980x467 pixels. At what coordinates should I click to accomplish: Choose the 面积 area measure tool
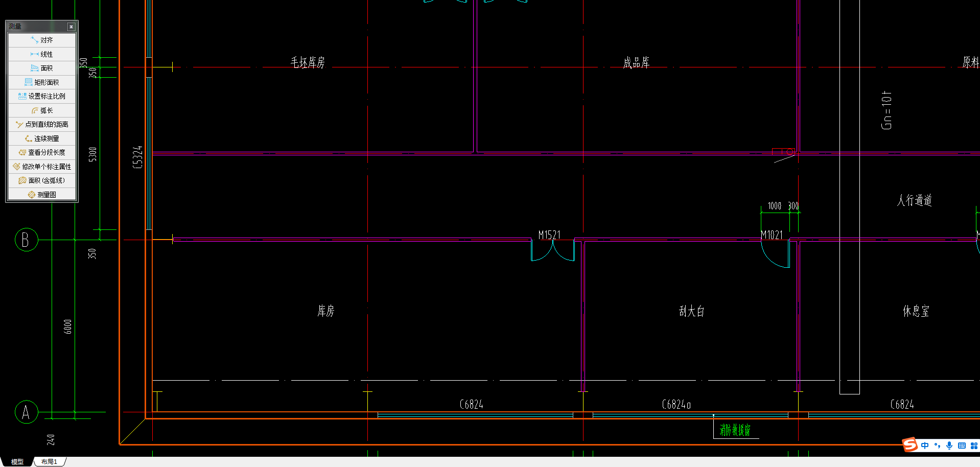click(42, 68)
